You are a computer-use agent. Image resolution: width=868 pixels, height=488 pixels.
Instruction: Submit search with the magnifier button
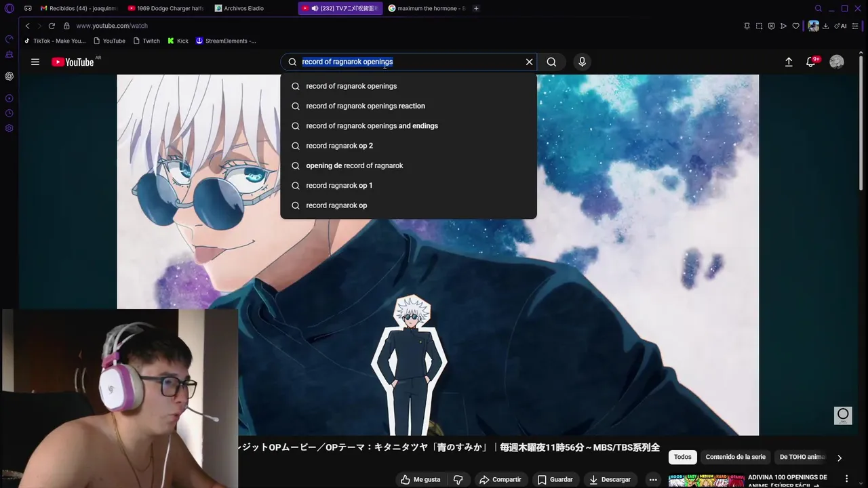551,62
